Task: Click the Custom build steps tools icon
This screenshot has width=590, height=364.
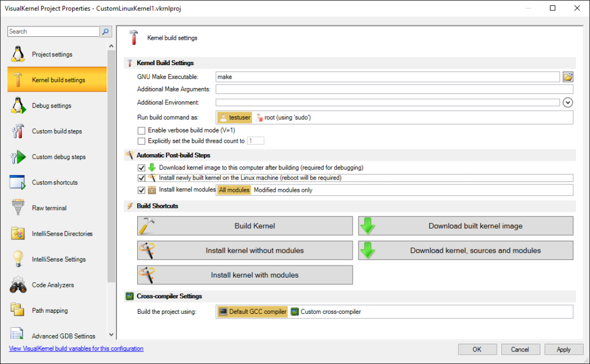Action: pyautogui.click(x=17, y=131)
